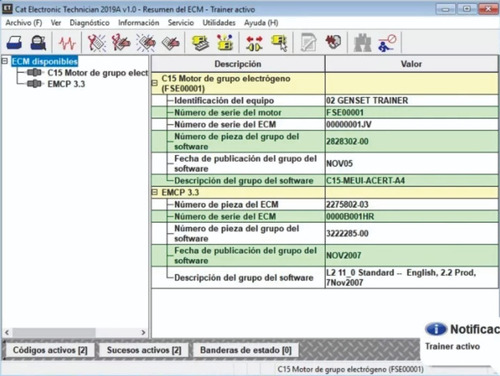Open Active Diagnostic Codes toolbar icon
This screenshot has width=500, height=376.
pos(97,43)
